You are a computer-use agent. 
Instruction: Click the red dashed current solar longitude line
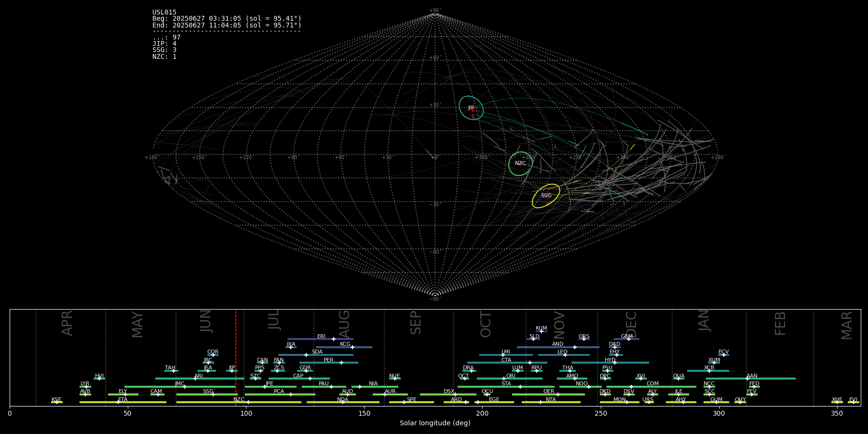(x=235, y=357)
